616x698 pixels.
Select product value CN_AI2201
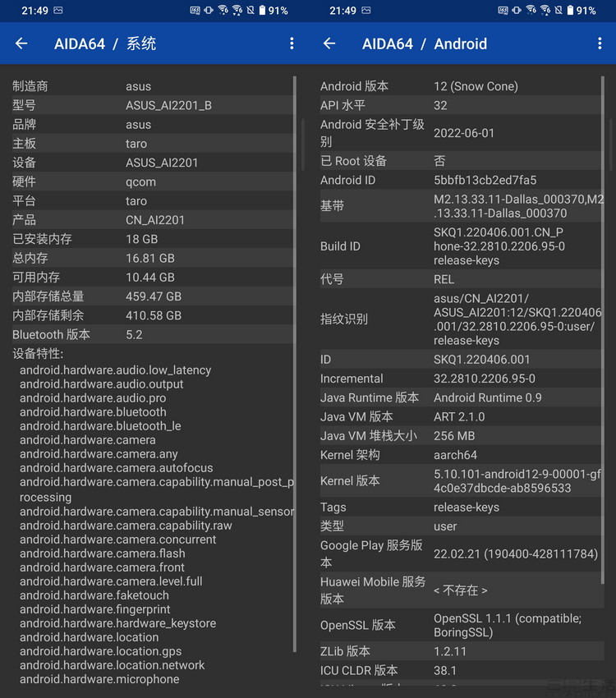click(155, 220)
